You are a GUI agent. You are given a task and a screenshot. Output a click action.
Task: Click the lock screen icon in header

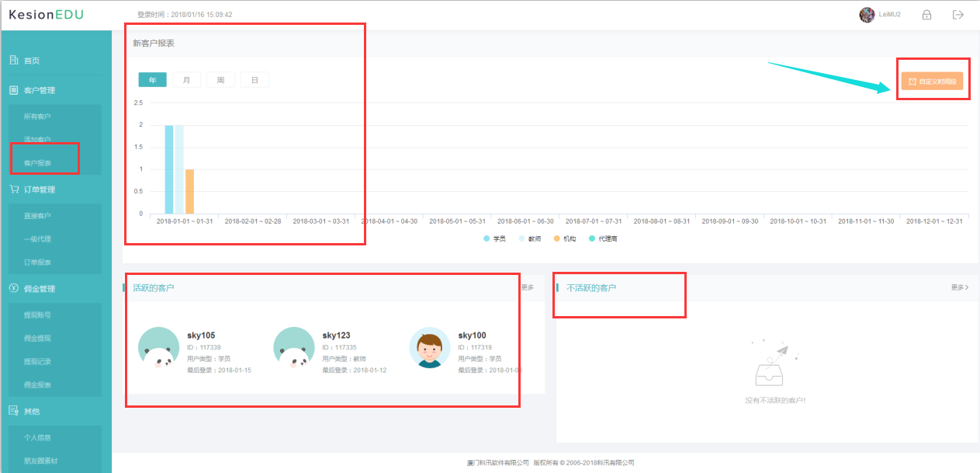point(926,15)
